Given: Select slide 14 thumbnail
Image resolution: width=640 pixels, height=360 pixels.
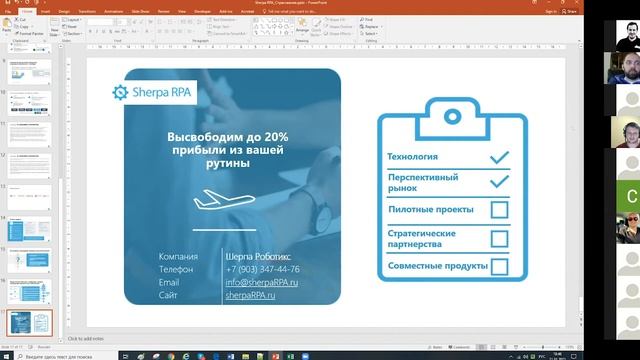Looking at the screenshot, I should (x=29, y=230).
